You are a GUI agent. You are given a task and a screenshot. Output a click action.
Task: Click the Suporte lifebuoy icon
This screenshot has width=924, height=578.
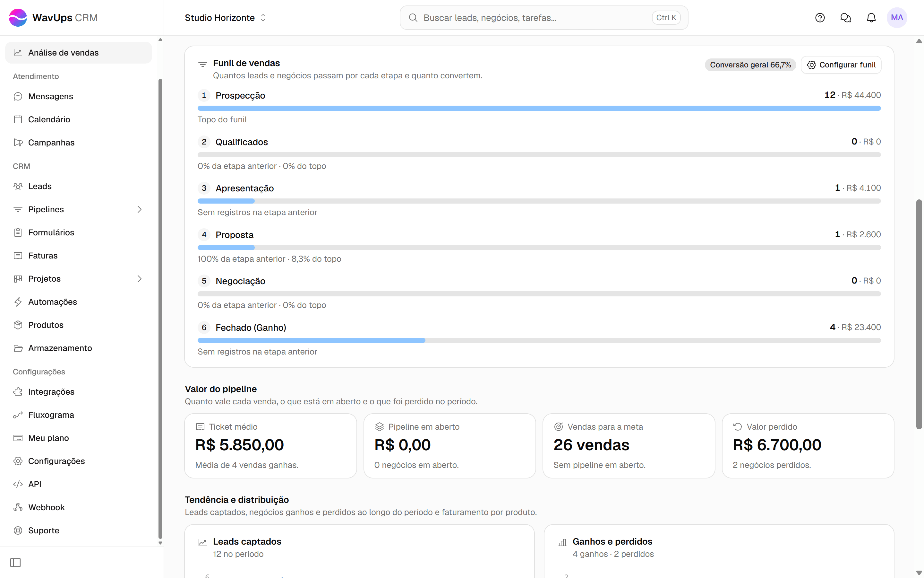(18, 530)
